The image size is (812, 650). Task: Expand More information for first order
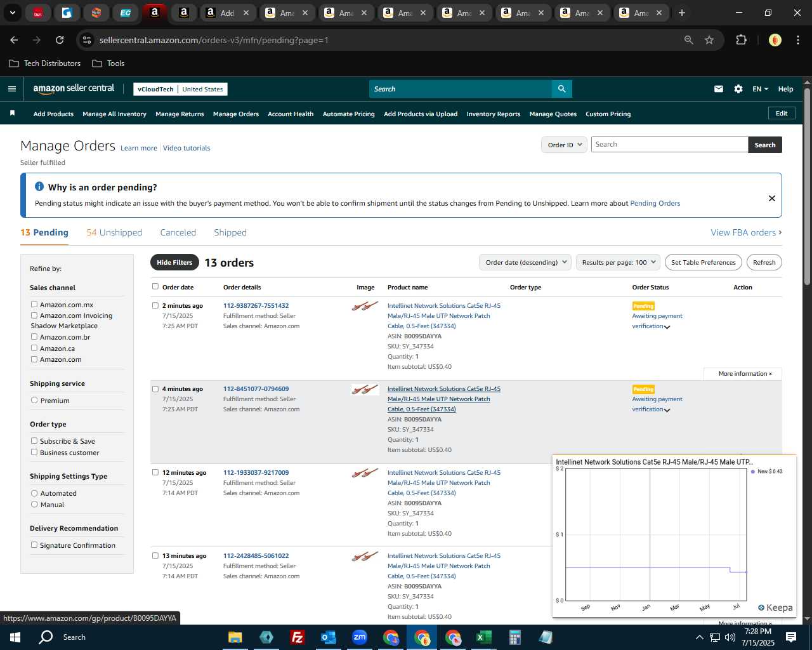pyautogui.click(x=745, y=374)
